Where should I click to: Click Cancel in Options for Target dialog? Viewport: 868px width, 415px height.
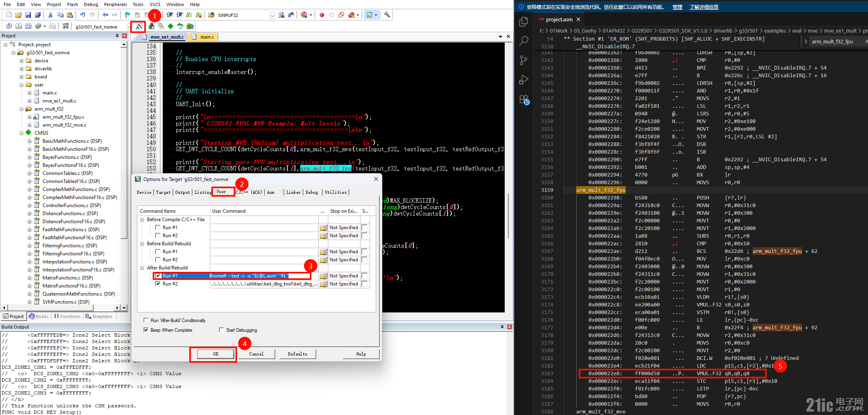point(256,354)
